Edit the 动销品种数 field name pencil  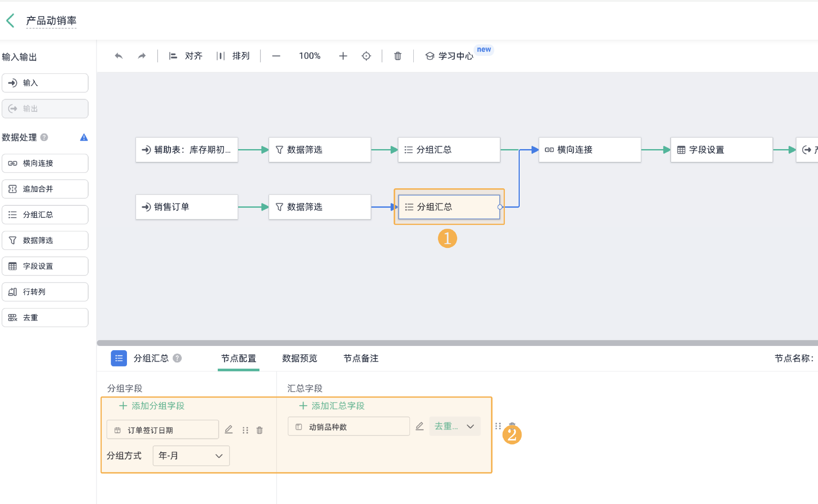click(x=420, y=426)
